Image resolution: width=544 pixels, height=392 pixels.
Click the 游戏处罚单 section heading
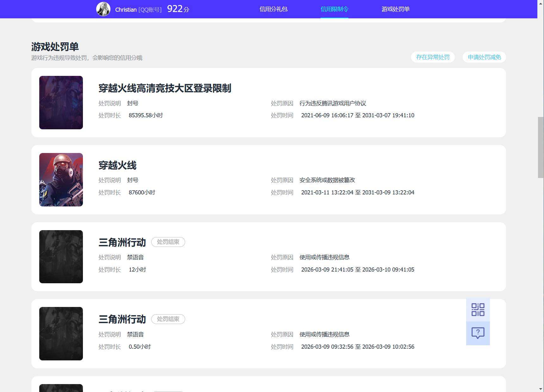pyautogui.click(x=55, y=47)
